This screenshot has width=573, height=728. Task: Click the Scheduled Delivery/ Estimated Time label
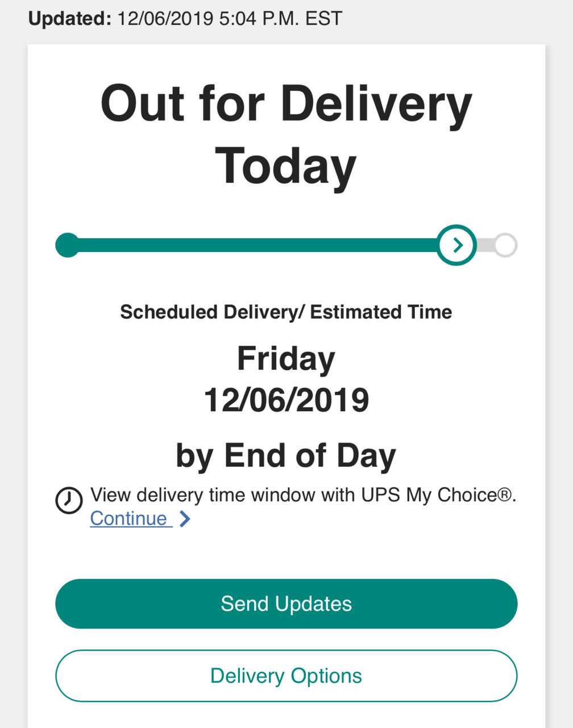coord(286,312)
